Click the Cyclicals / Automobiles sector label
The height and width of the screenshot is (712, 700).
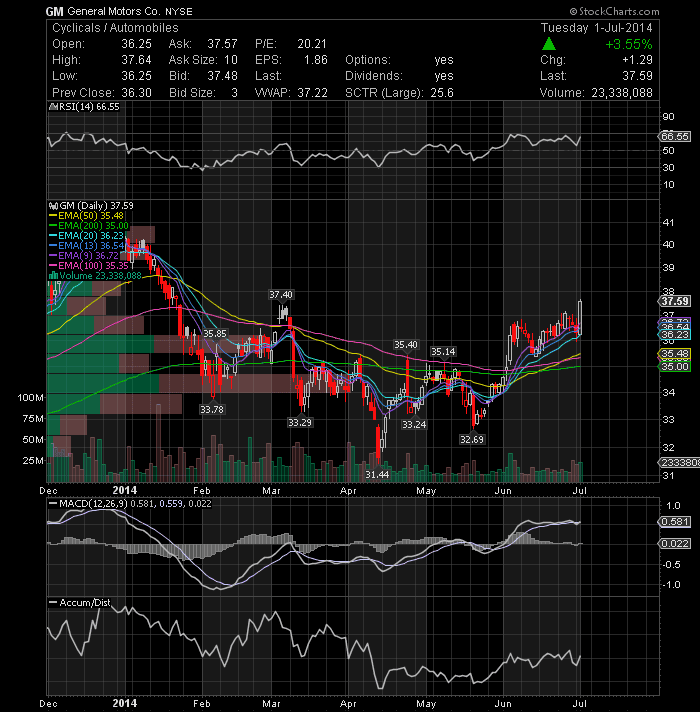coord(115,28)
